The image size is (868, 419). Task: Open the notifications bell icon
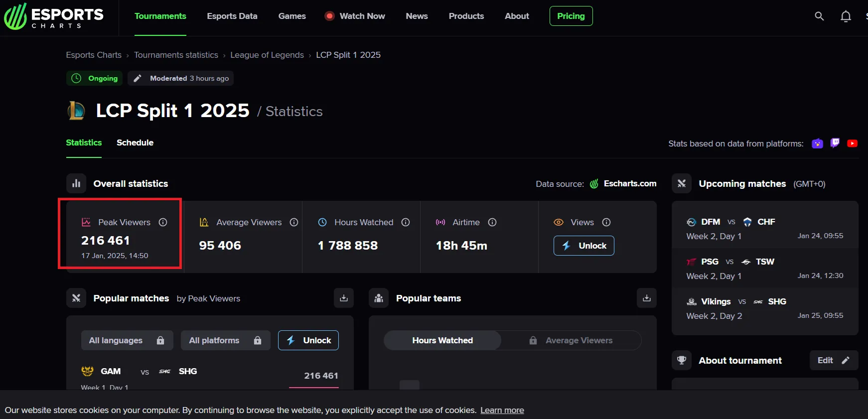tap(846, 16)
